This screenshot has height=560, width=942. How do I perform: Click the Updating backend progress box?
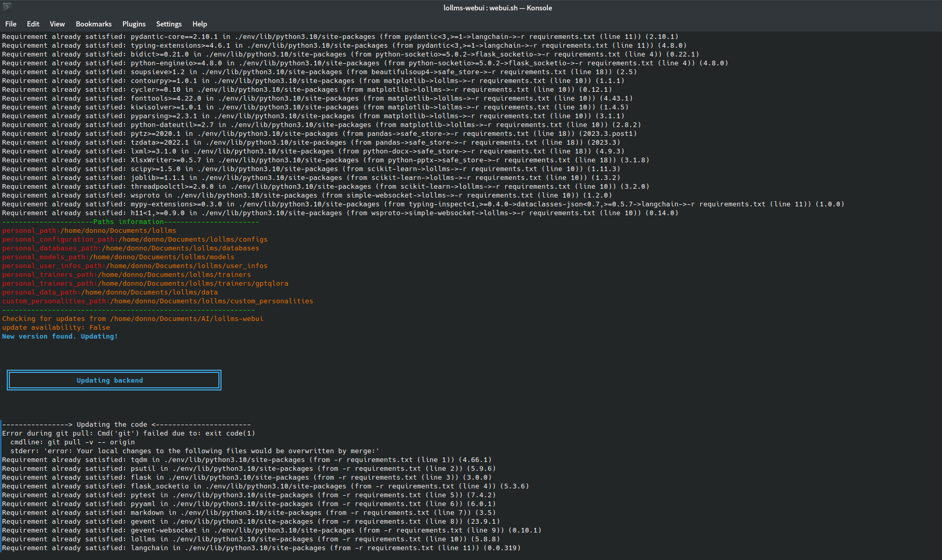[114, 380]
